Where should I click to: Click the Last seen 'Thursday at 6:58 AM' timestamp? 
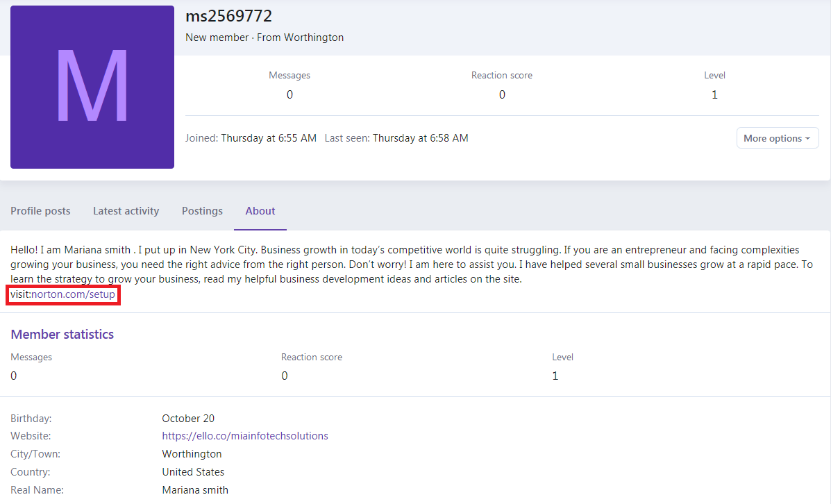click(x=420, y=138)
